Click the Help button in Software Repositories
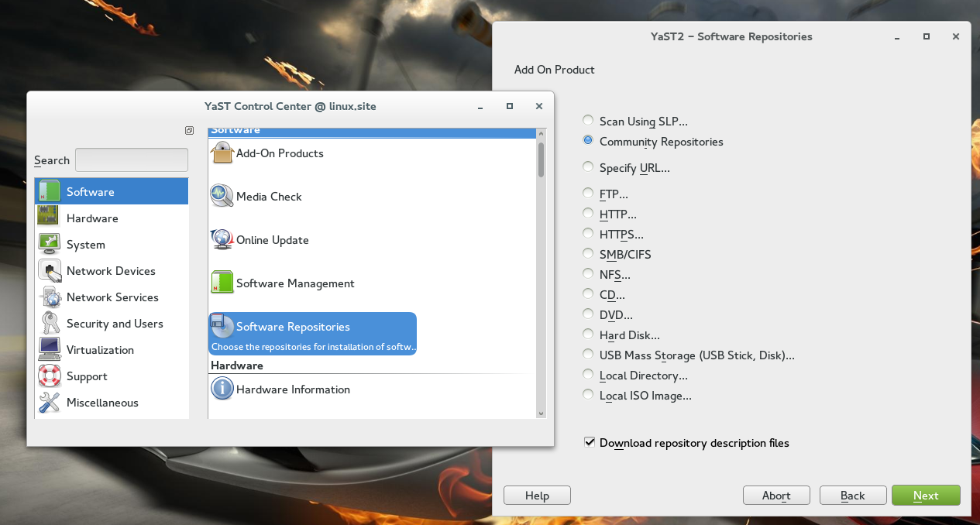 537,496
